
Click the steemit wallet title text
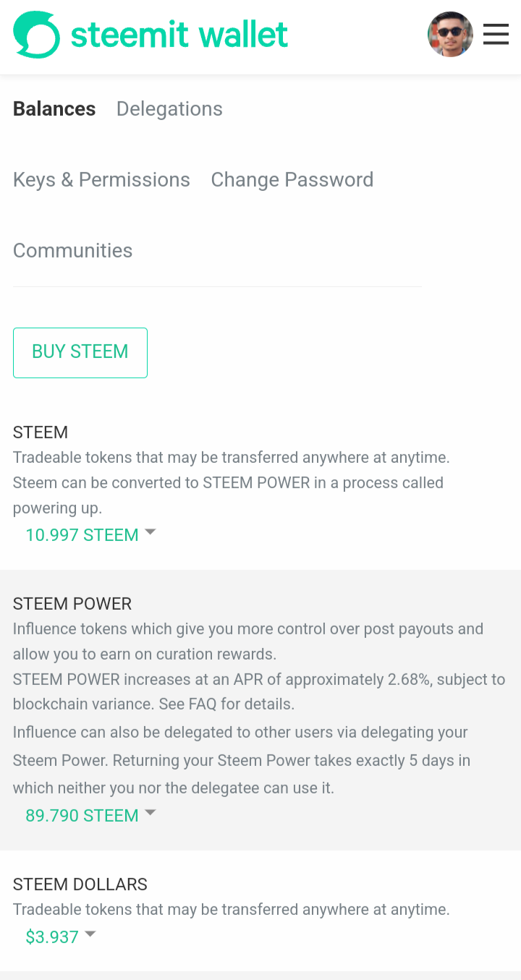pos(179,35)
